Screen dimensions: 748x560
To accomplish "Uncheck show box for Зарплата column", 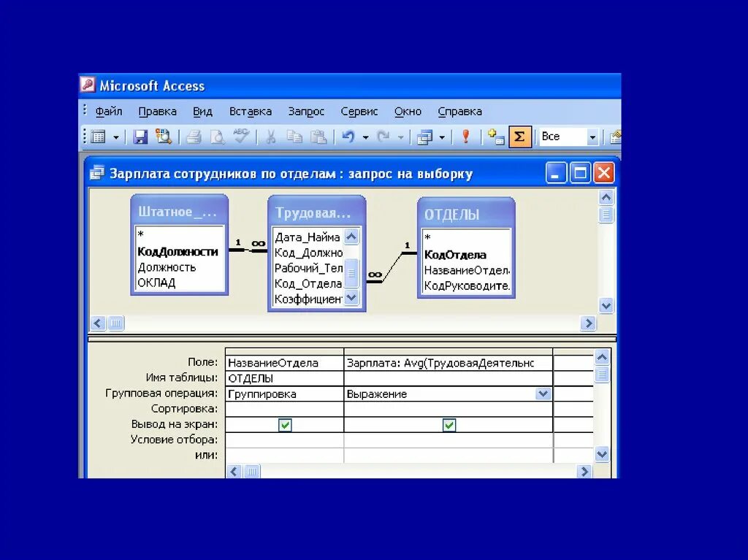I will tap(449, 424).
